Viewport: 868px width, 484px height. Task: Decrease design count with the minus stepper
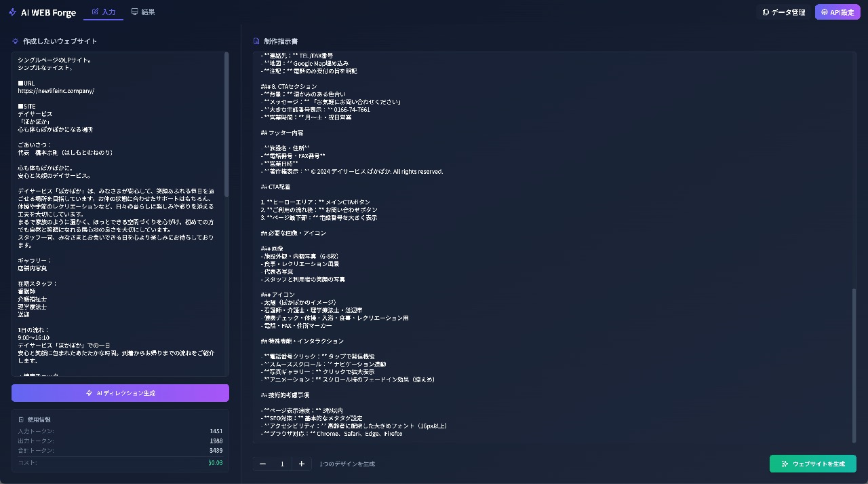pyautogui.click(x=263, y=464)
